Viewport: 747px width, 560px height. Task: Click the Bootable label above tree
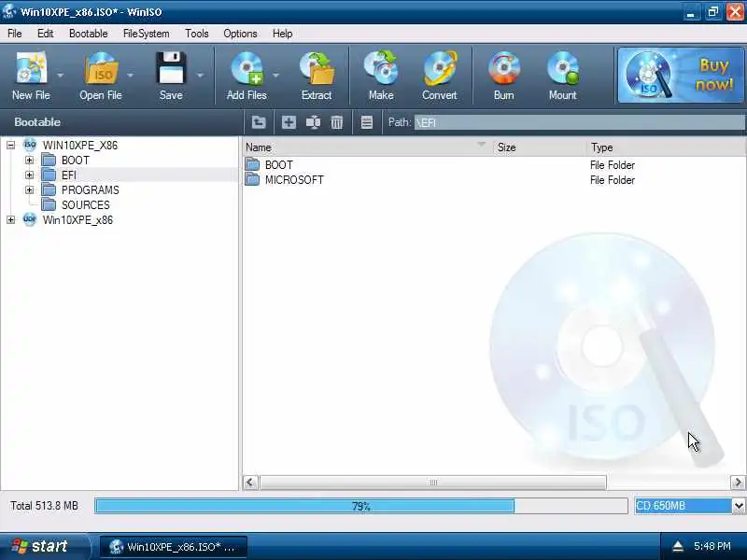click(37, 122)
